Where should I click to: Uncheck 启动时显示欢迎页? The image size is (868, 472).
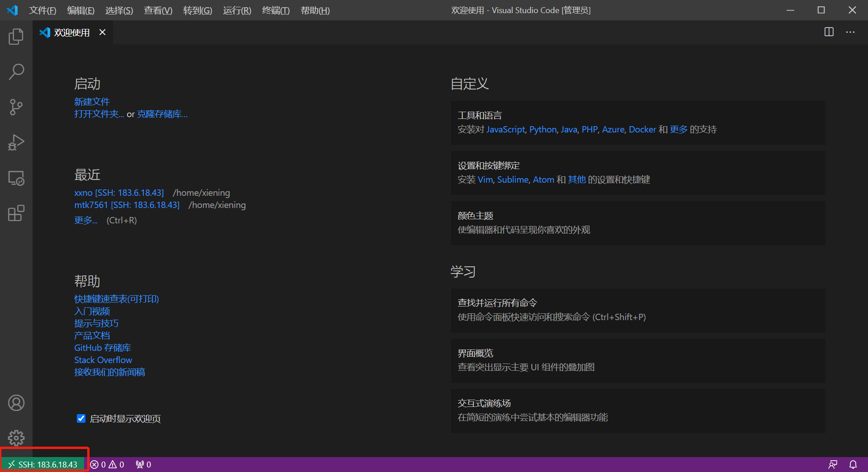[81, 418]
